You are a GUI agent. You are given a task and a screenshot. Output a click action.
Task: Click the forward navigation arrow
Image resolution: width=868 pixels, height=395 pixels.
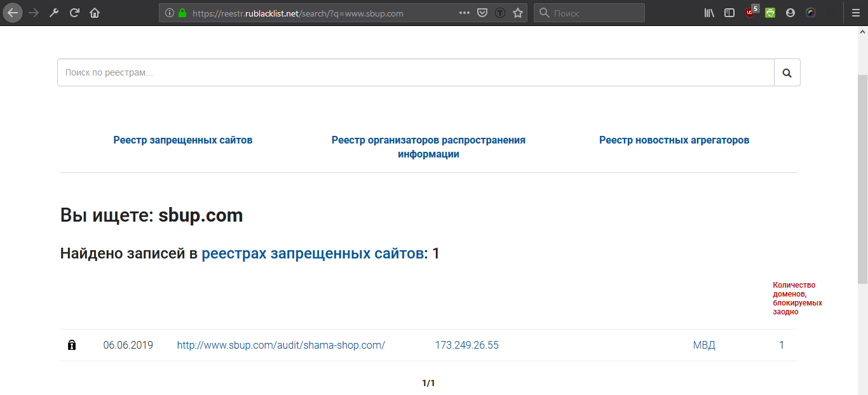click(x=34, y=13)
